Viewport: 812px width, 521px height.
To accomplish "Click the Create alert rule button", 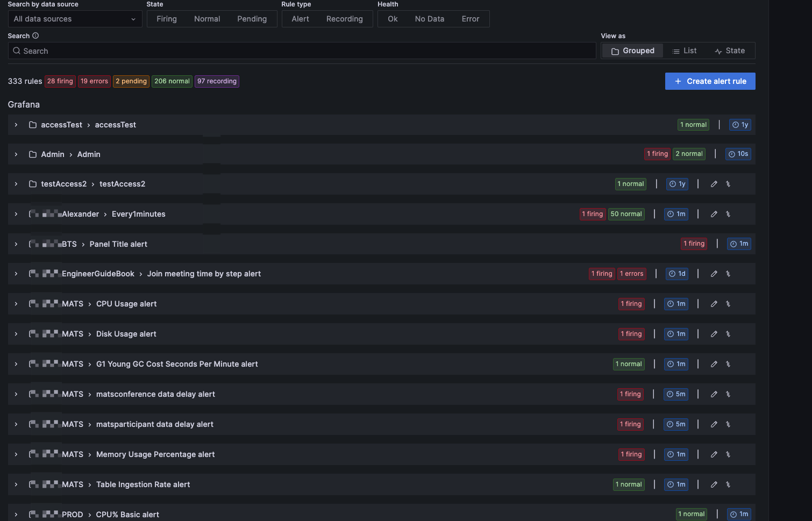I will click(710, 81).
